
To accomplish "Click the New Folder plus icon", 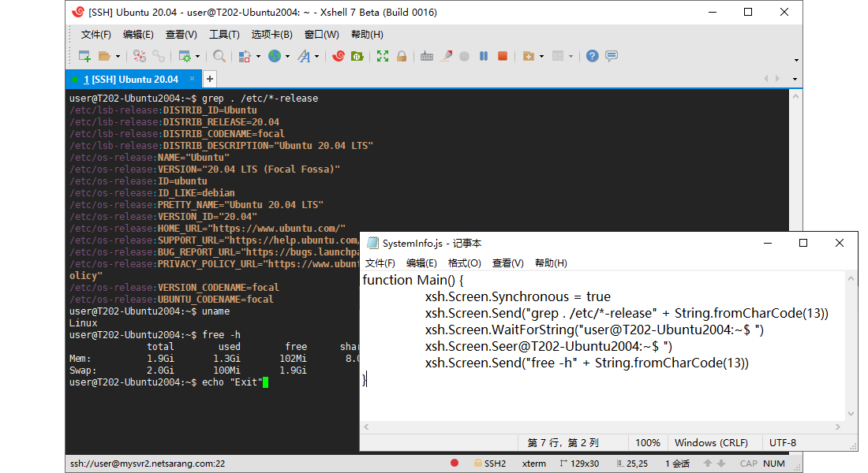I will (x=528, y=56).
